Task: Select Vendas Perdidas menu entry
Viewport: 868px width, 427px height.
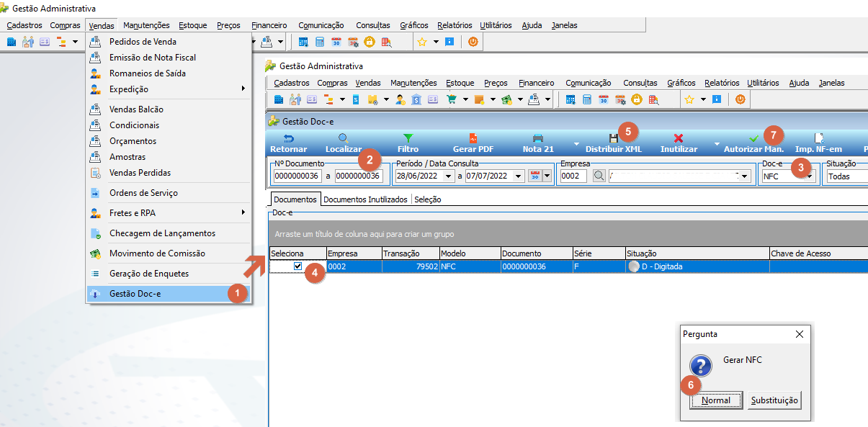Action: click(168, 172)
